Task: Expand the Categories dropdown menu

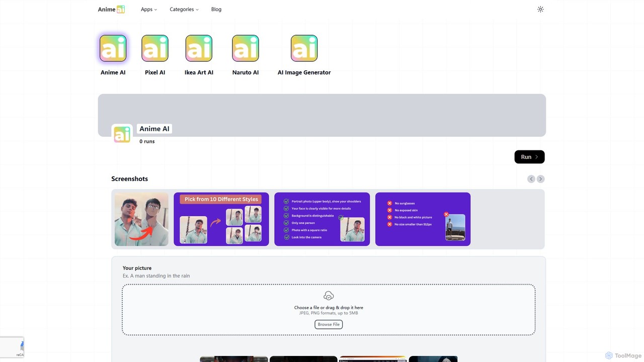Action: point(184,9)
